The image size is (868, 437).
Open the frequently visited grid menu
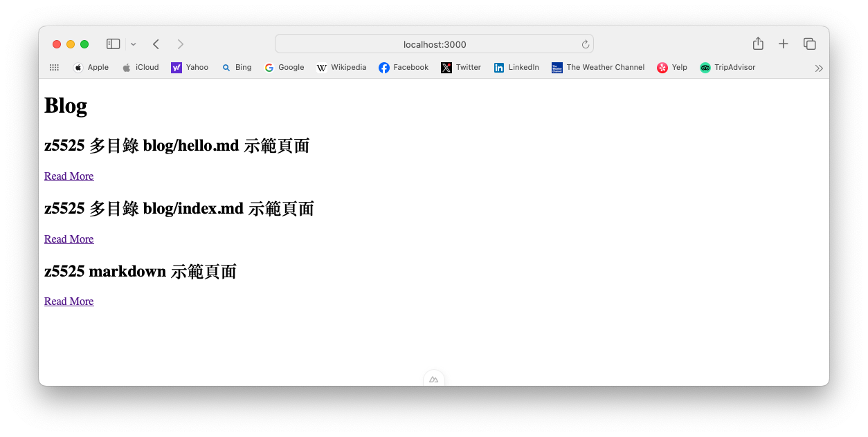[54, 67]
